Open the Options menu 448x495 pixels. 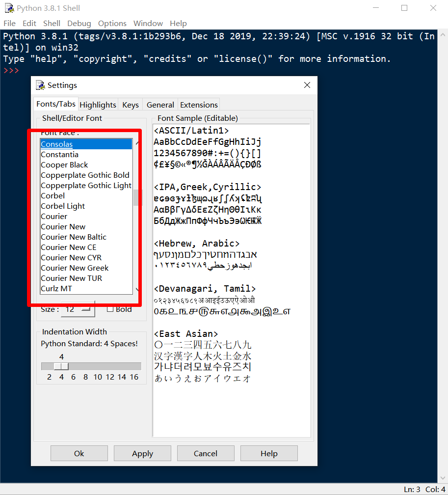[112, 23]
